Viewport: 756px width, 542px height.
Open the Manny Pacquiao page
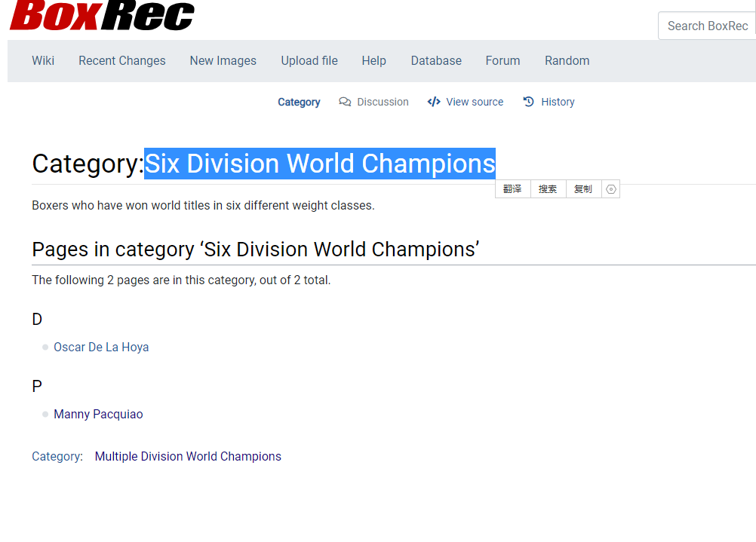98,415
